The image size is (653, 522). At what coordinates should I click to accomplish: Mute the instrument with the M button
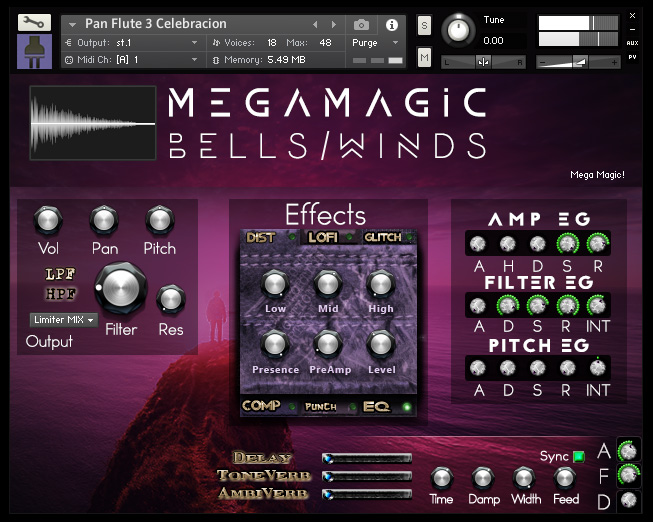pyautogui.click(x=424, y=57)
